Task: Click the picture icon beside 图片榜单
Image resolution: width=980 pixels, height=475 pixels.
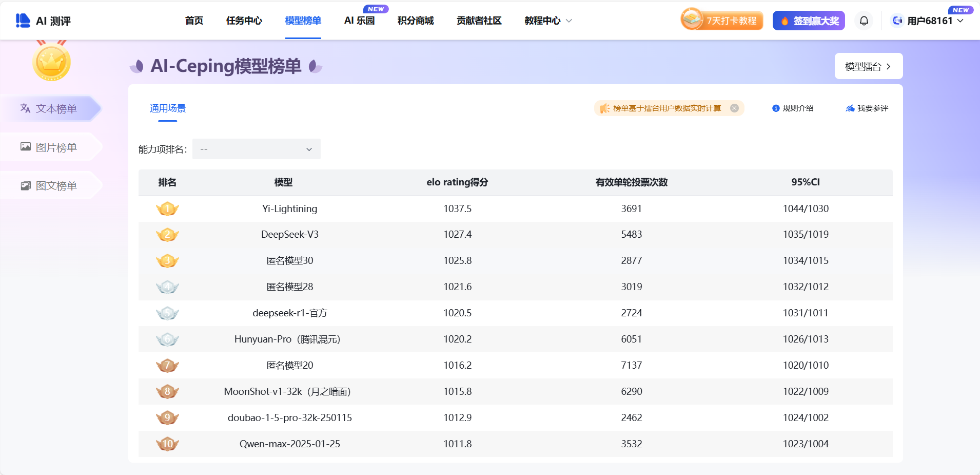Action: click(26, 147)
